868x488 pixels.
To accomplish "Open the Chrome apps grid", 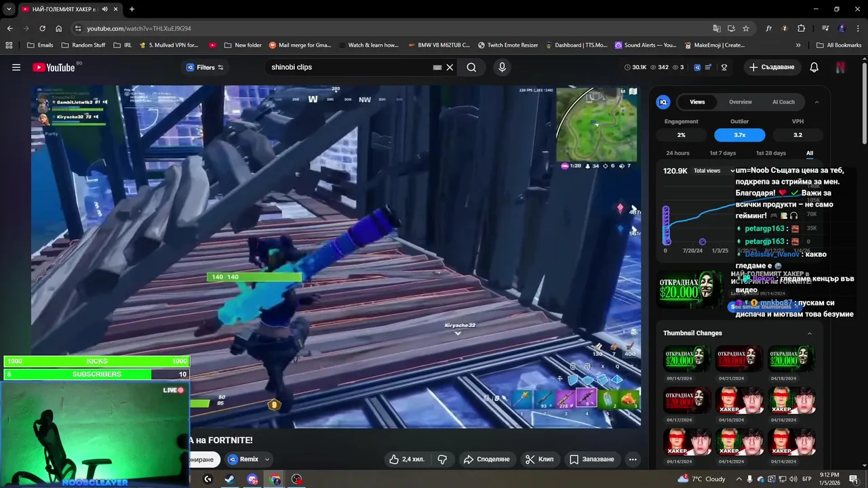I will [9, 45].
